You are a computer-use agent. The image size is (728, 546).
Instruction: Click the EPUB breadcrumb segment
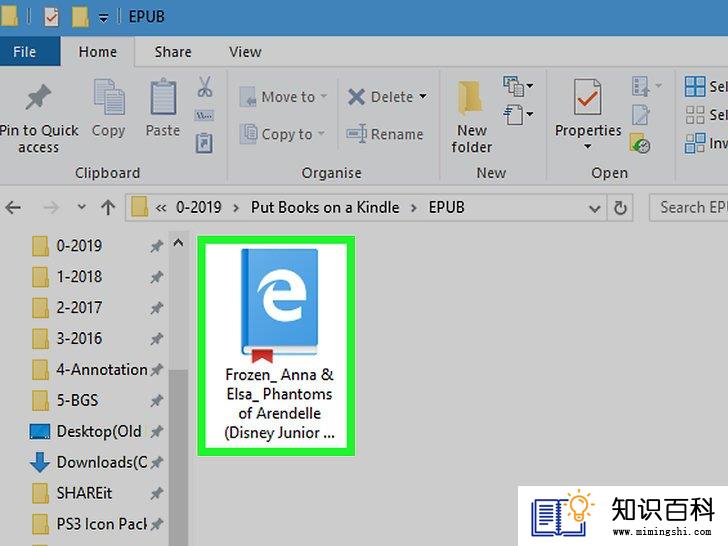tap(446, 207)
